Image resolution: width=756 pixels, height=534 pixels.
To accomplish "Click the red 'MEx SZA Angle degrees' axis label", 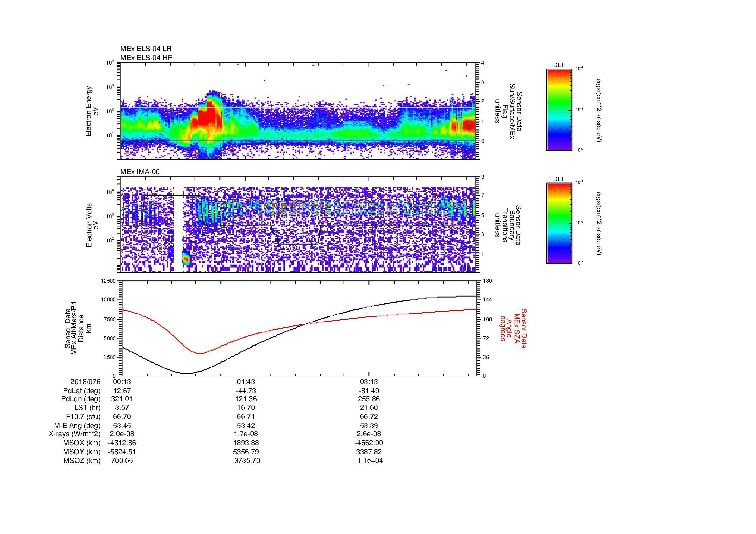I will tap(514, 328).
